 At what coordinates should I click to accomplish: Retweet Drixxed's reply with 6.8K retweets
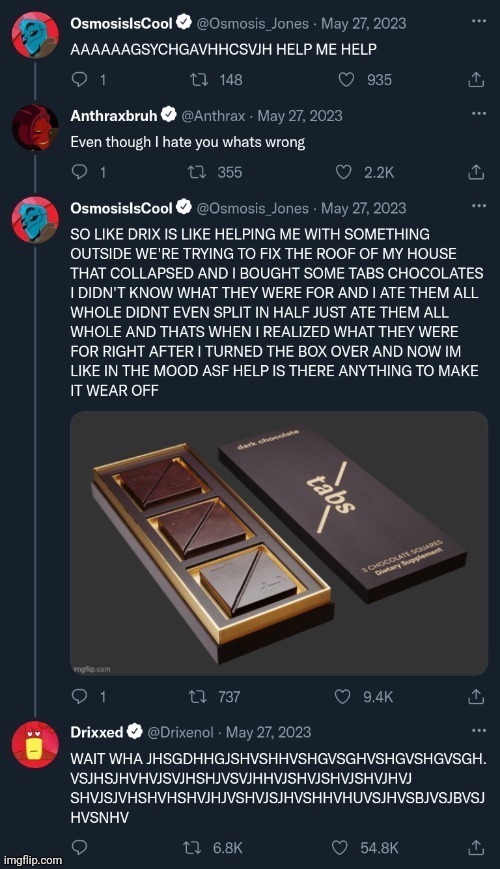(x=192, y=848)
